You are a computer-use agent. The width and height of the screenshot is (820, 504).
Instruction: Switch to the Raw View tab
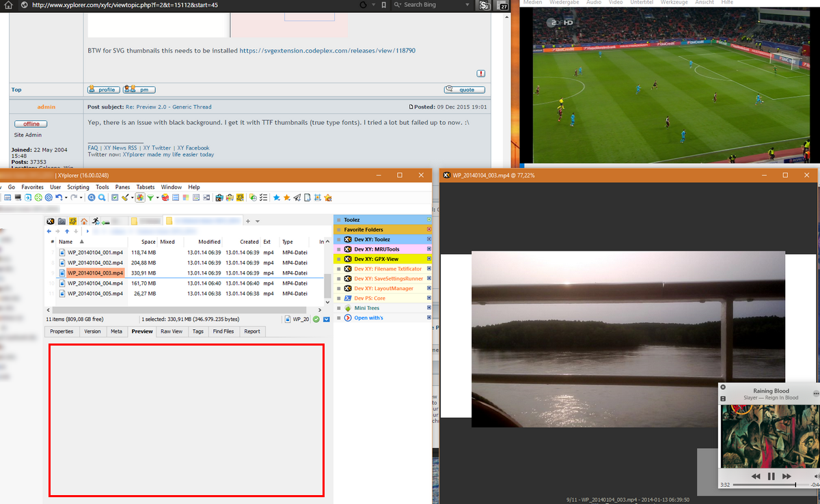(171, 331)
